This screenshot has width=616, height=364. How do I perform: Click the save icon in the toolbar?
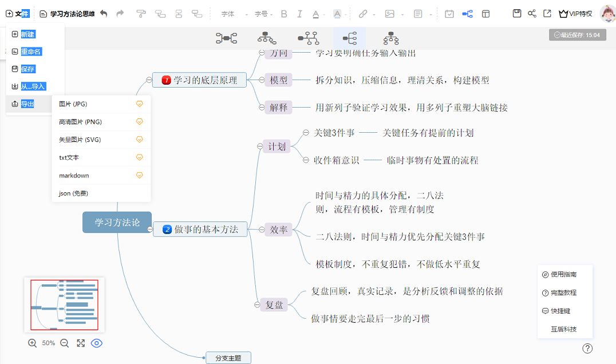(517, 13)
